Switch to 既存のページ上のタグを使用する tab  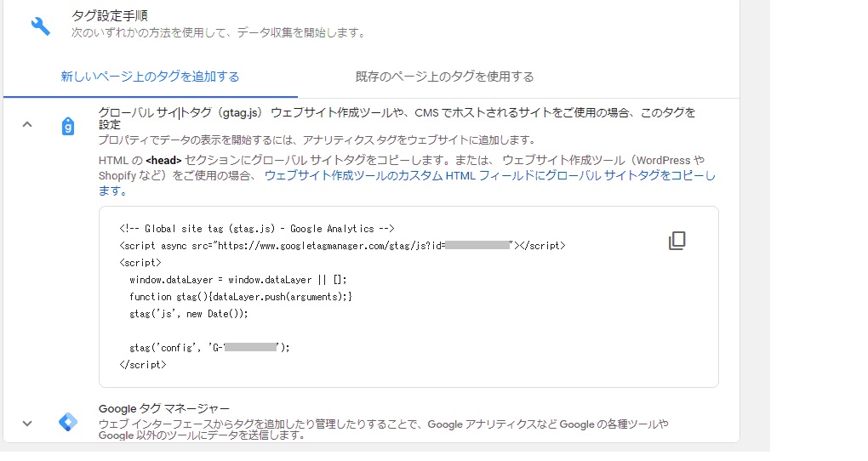[444, 77]
